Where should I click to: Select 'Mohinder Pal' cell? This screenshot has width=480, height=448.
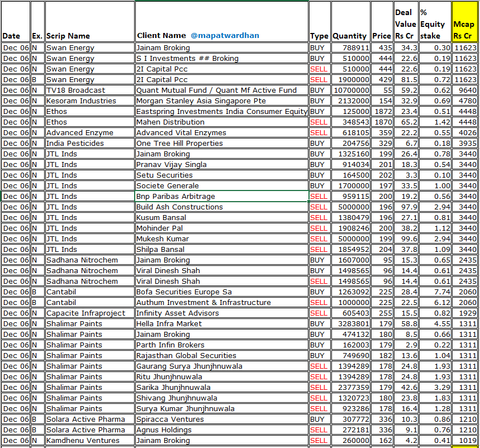pyautogui.click(x=222, y=228)
